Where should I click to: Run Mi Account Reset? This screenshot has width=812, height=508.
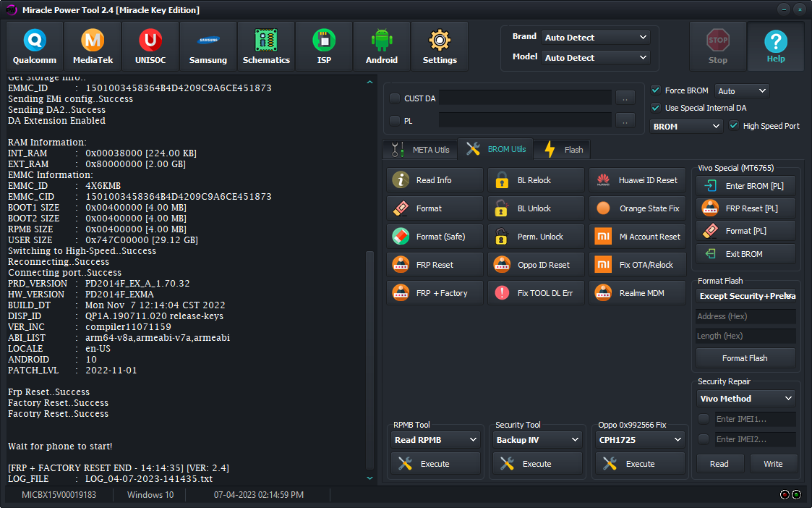[x=638, y=237]
